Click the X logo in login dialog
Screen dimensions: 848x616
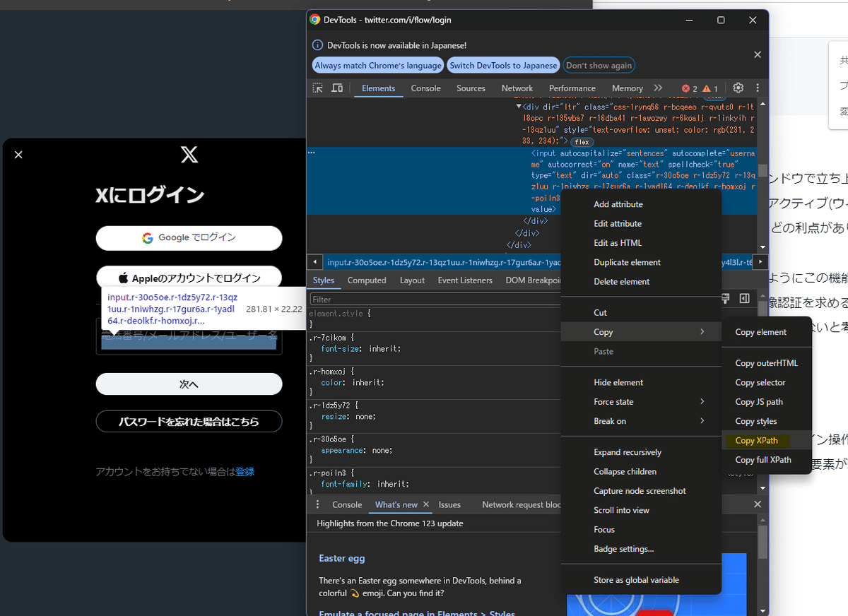pos(189,155)
